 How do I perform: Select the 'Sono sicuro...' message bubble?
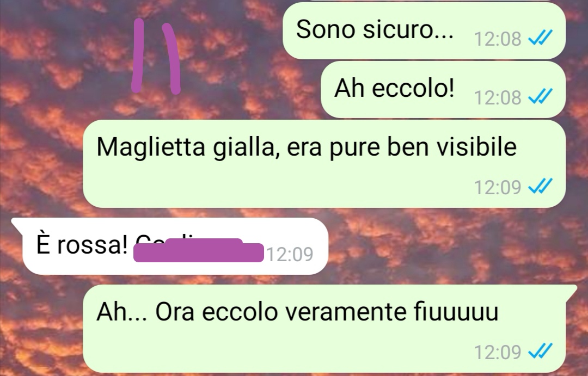[x=424, y=30]
